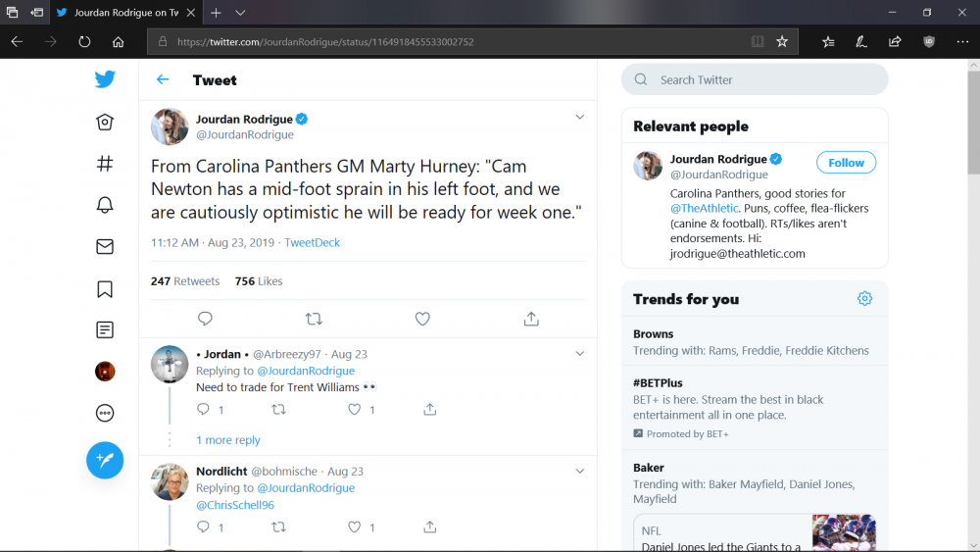Click the browser Share icon
Viewport: 980px width, 552px height.
point(895,42)
